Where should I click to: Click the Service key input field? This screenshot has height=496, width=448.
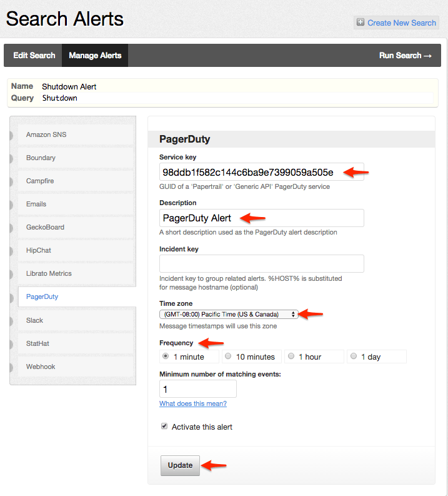click(x=262, y=172)
